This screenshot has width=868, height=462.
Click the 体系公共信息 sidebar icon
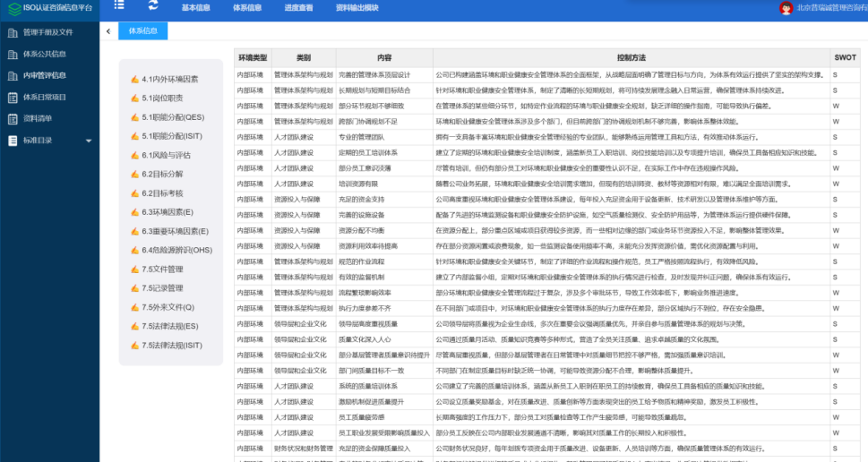coord(13,55)
